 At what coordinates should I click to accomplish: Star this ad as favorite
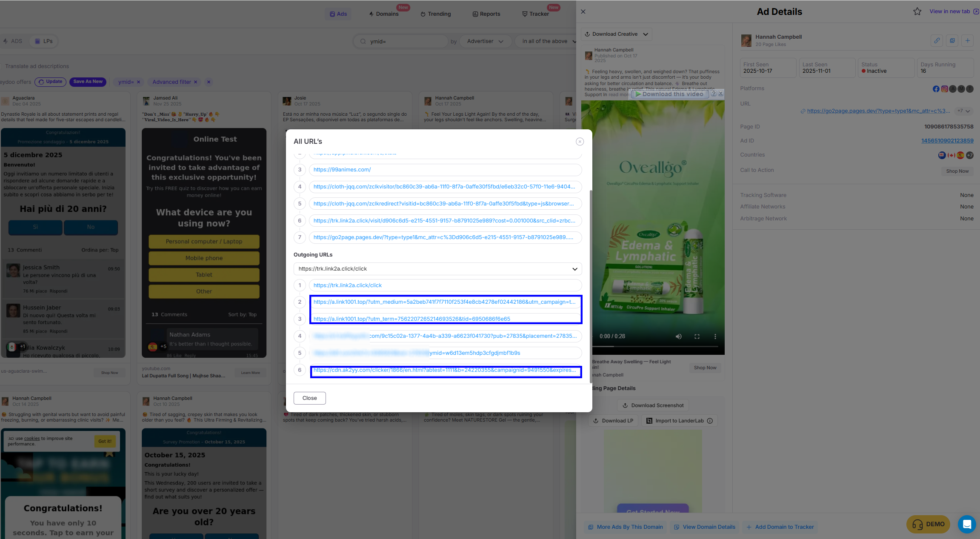point(917,11)
